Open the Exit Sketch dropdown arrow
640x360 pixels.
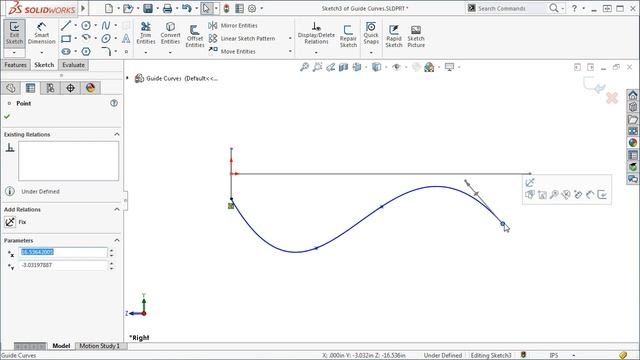coord(14,53)
